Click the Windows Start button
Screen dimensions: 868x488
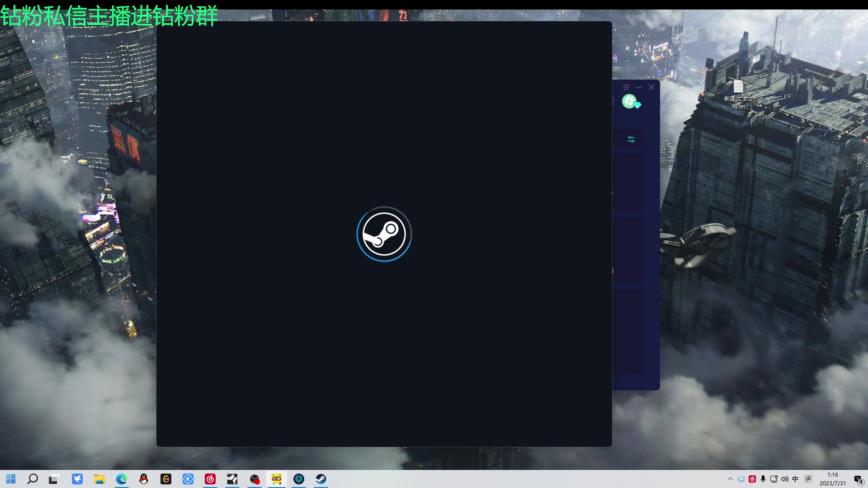coord(11,479)
